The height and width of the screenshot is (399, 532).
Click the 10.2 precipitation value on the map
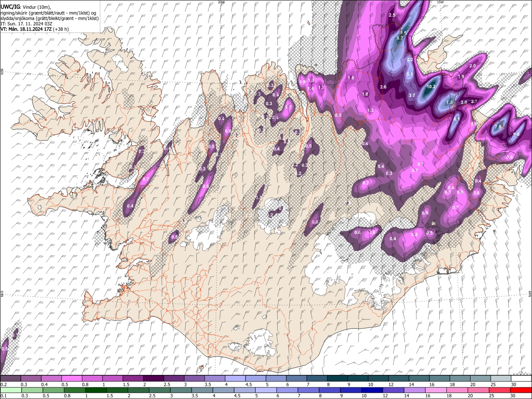(431, 86)
